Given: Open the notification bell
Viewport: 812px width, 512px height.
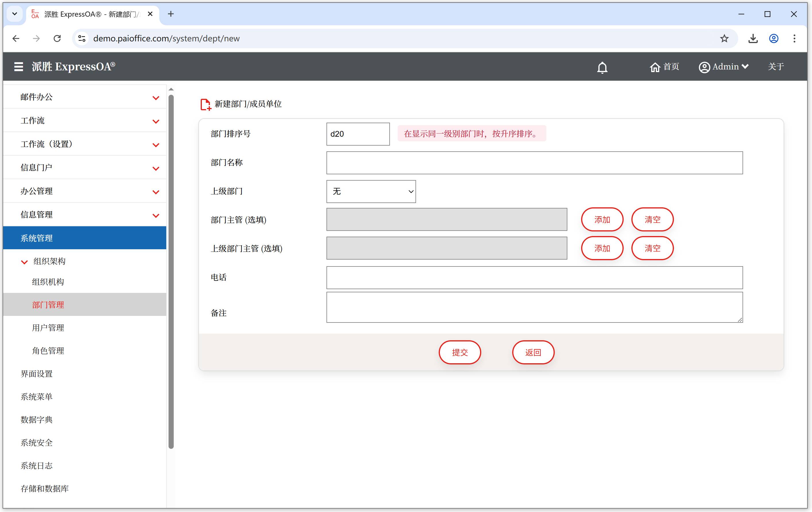Looking at the screenshot, I should (x=602, y=67).
